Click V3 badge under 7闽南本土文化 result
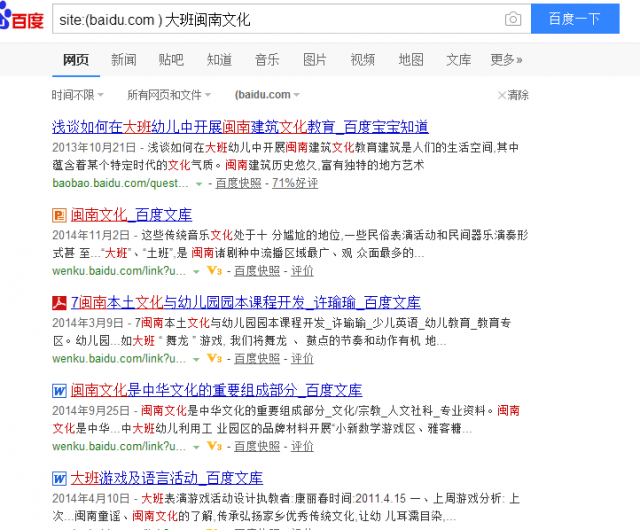Viewport: 640px width, 530px height. pyautogui.click(x=215, y=359)
